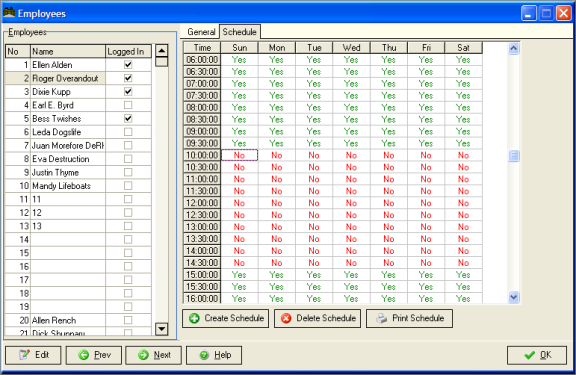Click schedule grid scroll down arrow
The image size is (576, 375).
[x=514, y=297]
